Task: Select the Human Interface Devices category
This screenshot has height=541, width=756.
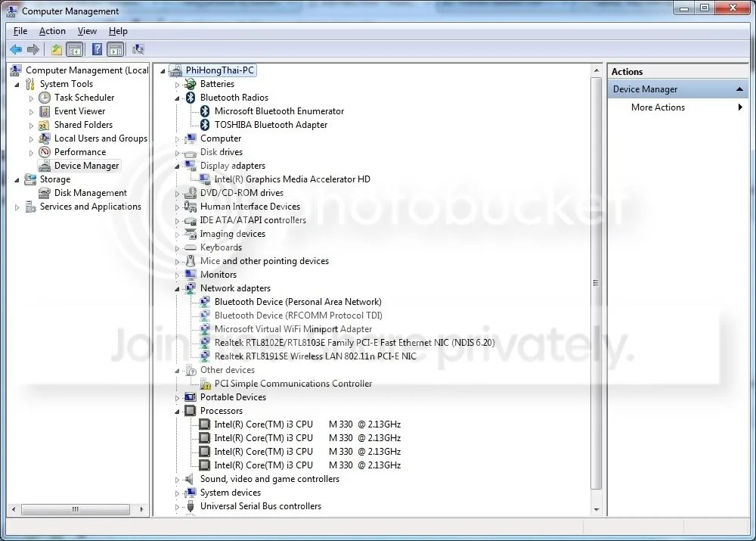Action: coord(249,207)
